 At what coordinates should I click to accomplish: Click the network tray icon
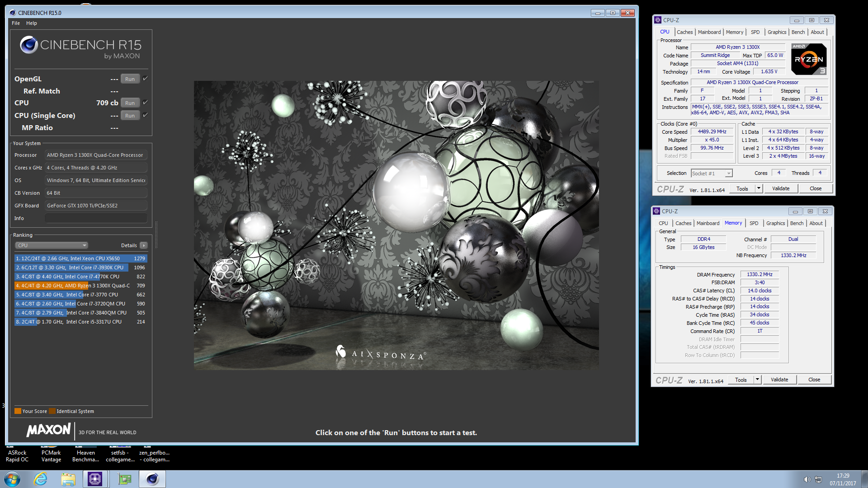pyautogui.click(x=818, y=479)
